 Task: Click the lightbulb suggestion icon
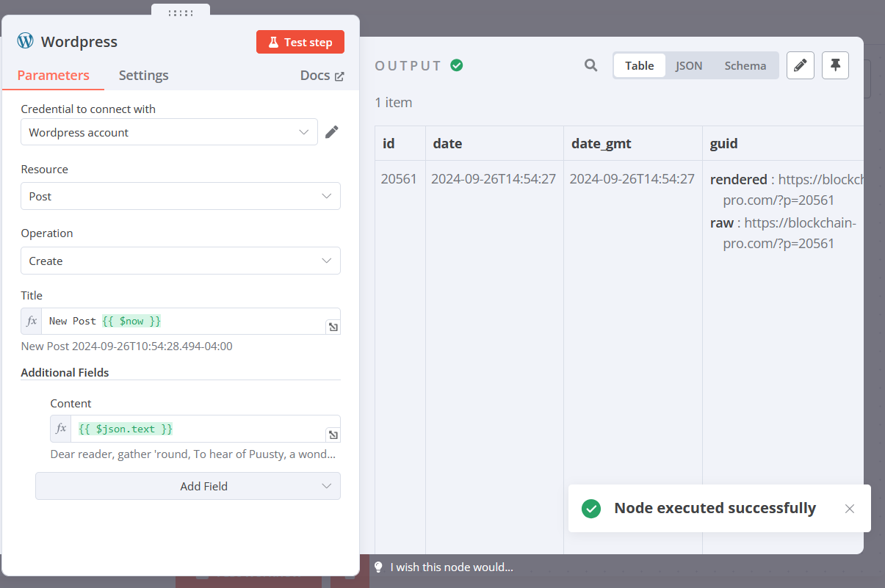pos(379,567)
